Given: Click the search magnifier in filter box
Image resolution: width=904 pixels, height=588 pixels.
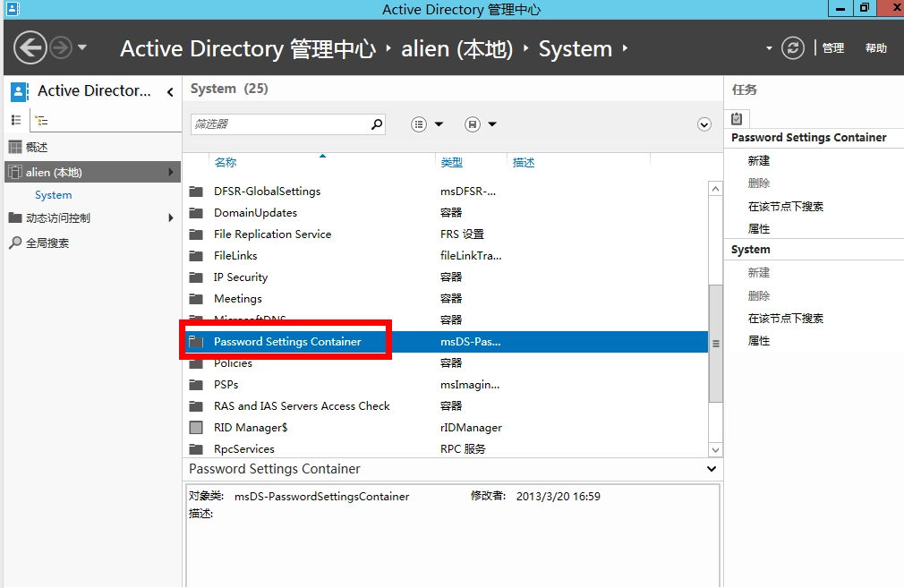Looking at the screenshot, I should pos(377,124).
